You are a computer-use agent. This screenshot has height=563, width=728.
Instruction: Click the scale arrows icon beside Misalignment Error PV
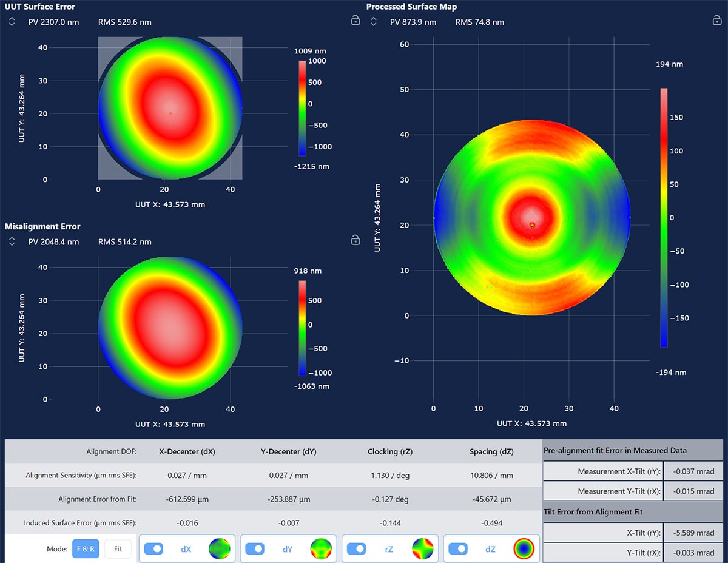(11, 241)
